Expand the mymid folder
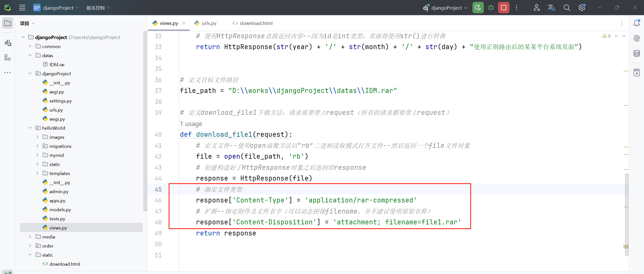644x274 pixels. coord(37,155)
